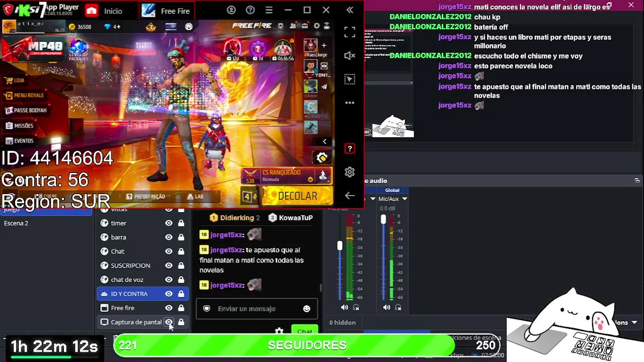This screenshot has width=644, height=362.
Task: Adjust the left audio channel volume slider
Action: click(340, 246)
